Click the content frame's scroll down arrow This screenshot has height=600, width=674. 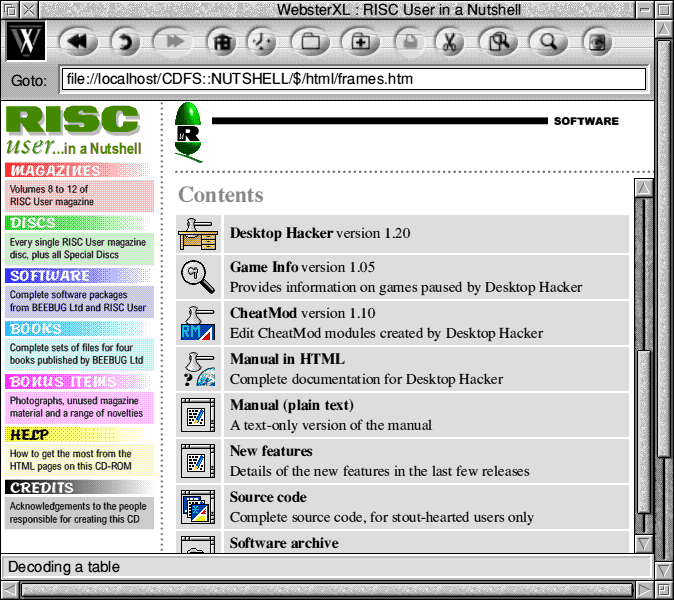(x=643, y=544)
